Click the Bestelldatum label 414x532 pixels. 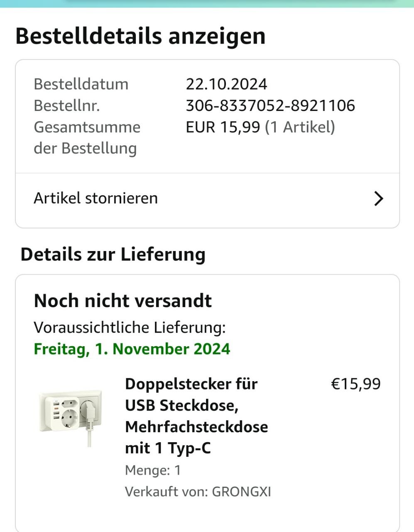click(x=81, y=84)
